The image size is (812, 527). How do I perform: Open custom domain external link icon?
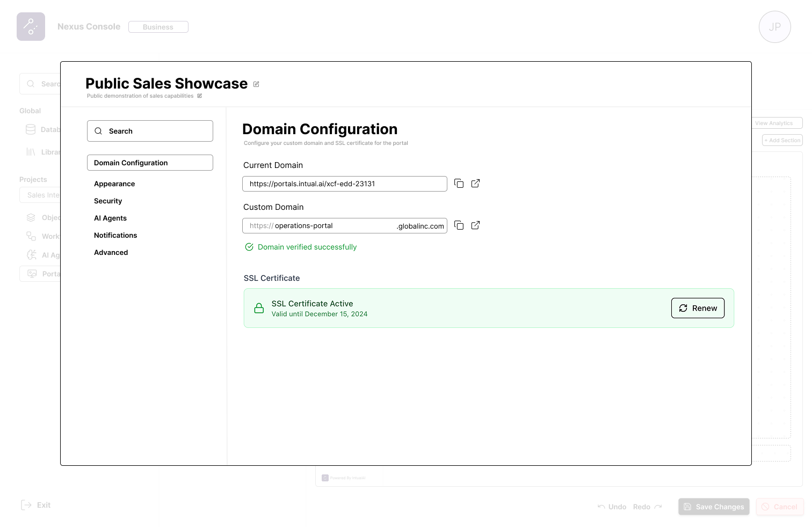tap(475, 225)
